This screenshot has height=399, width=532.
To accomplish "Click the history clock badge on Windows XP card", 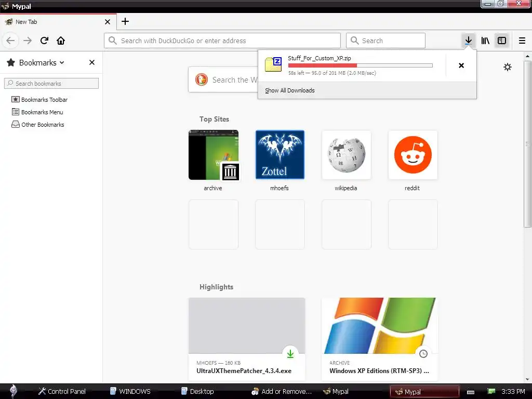I will 423,354.
